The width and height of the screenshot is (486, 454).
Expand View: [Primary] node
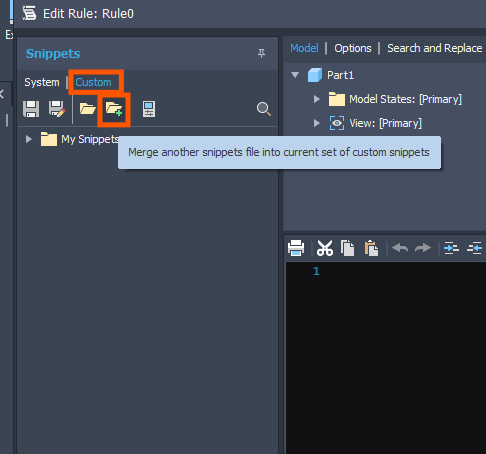click(x=317, y=123)
